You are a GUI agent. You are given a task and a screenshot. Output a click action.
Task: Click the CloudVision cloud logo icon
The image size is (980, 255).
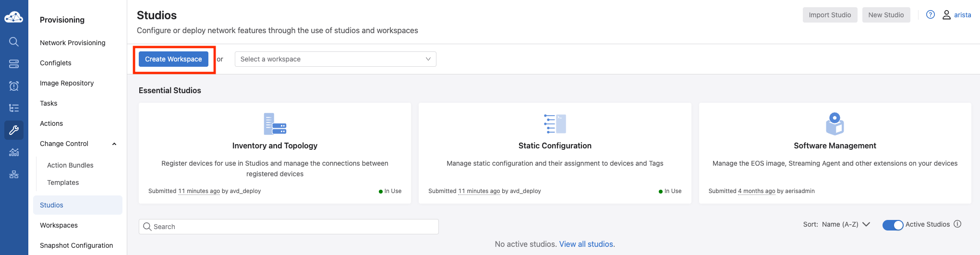[13, 17]
